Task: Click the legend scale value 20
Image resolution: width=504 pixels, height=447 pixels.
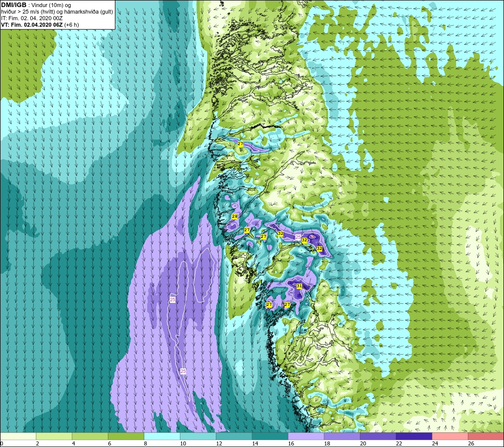Action: click(x=363, y=443)
